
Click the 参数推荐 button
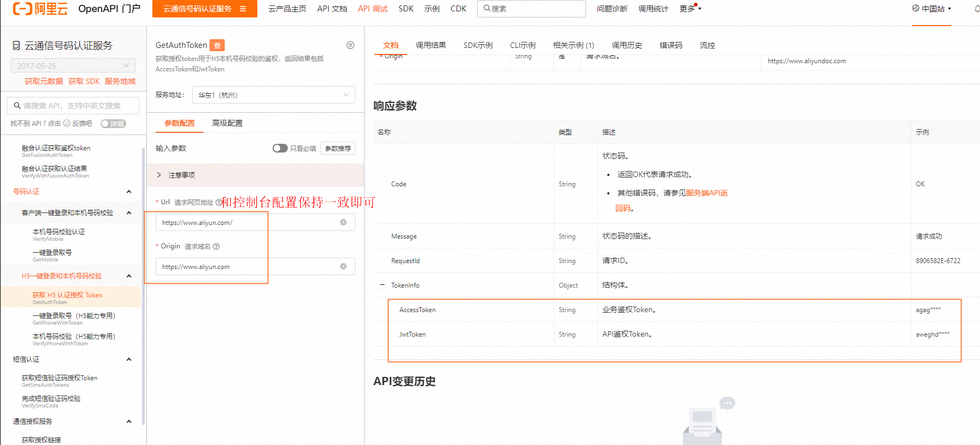click(338, 148)
